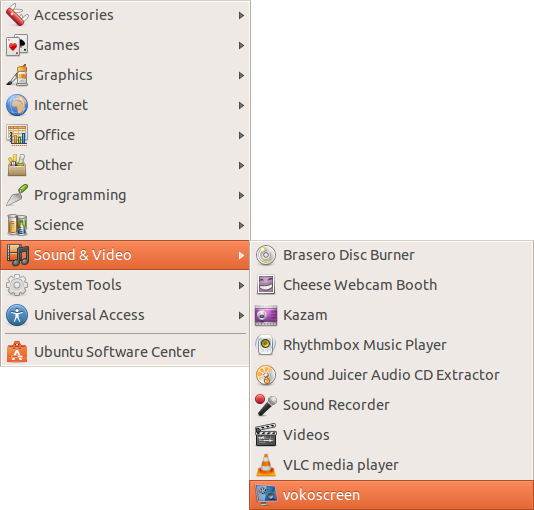Click the Sound Recorder microphone icon
The image size is (534, 510).
tap(266, 405)
